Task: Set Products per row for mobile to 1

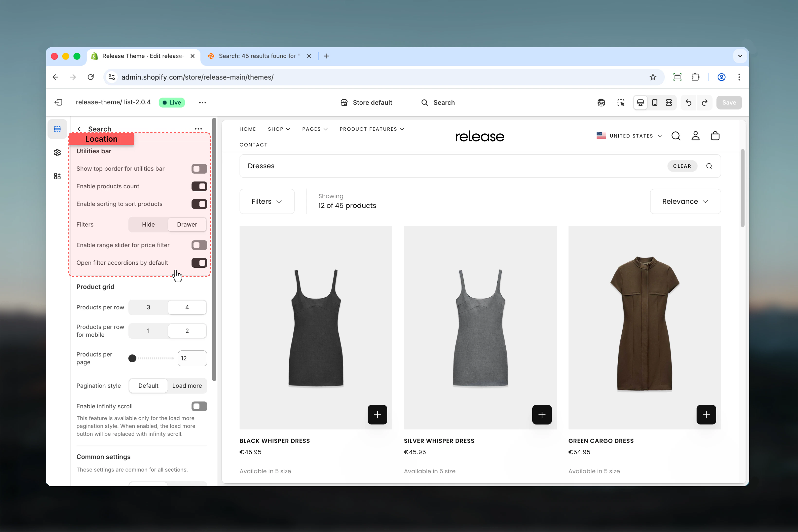Action: pyautogui.click(x=148, y=330)
